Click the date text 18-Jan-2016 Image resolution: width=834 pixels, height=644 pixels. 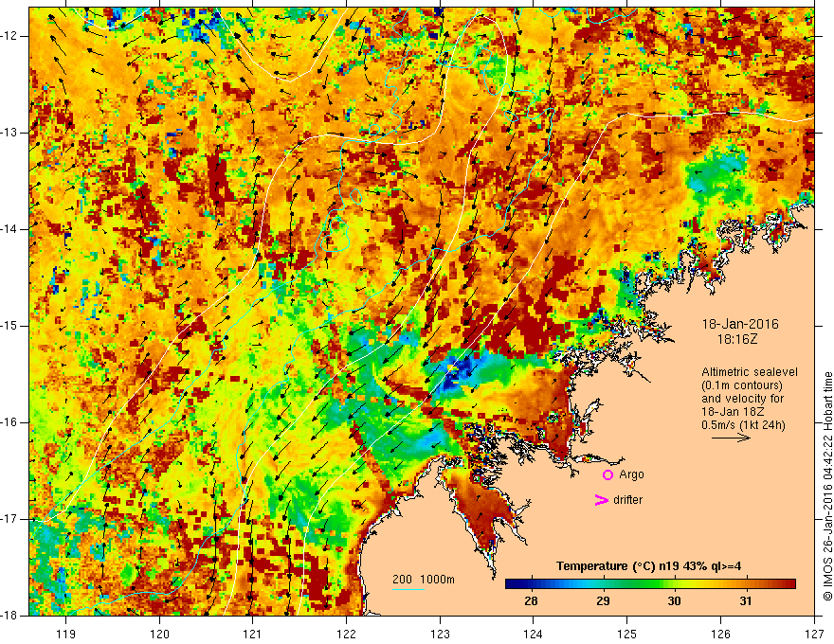tap(740, 324)
